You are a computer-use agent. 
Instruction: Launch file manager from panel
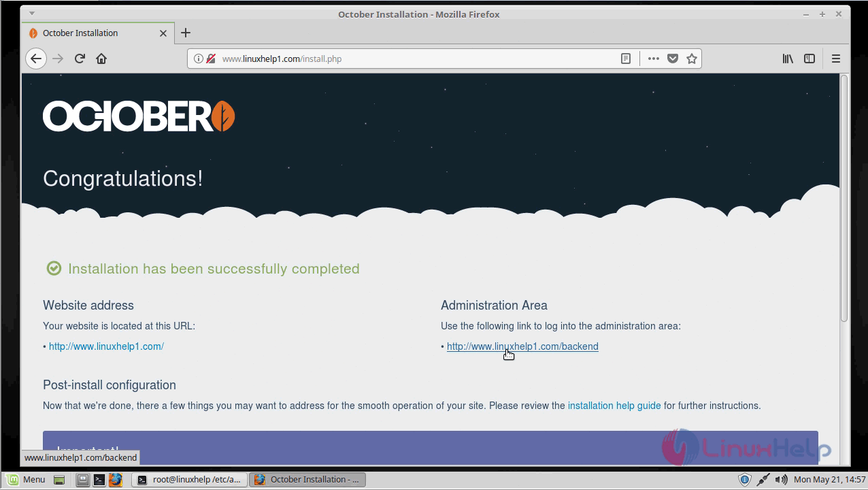click(83, 480)
